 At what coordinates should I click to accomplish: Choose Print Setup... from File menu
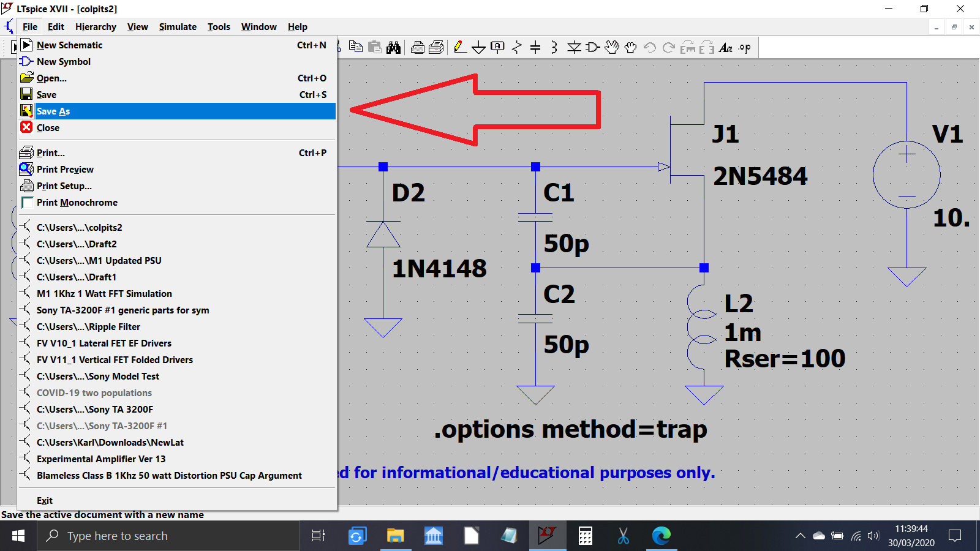(178, 186)
